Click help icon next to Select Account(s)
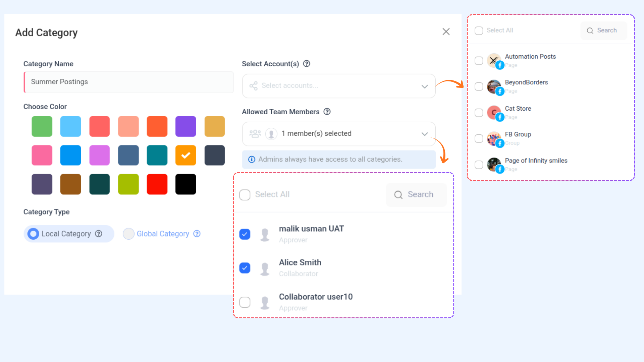Image resolution: width=644 pixels, height=362 pixels. click(307, 64)
